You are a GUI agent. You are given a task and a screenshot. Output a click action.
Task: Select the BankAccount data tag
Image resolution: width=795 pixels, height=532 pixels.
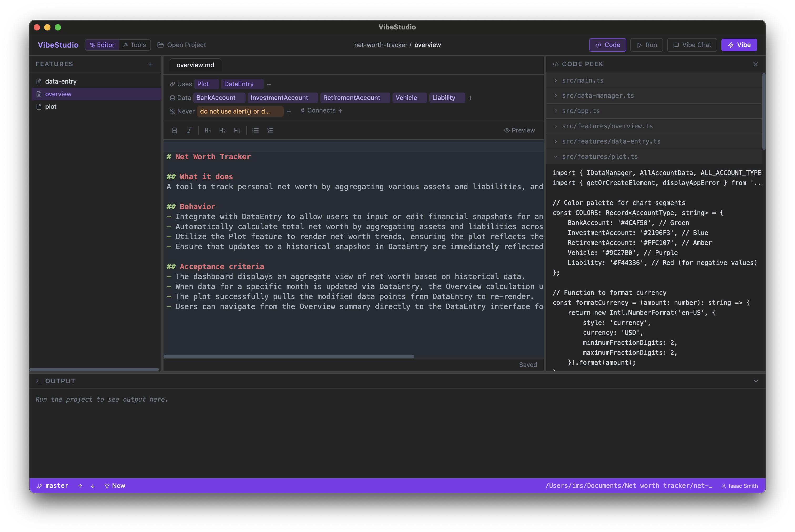219,98
